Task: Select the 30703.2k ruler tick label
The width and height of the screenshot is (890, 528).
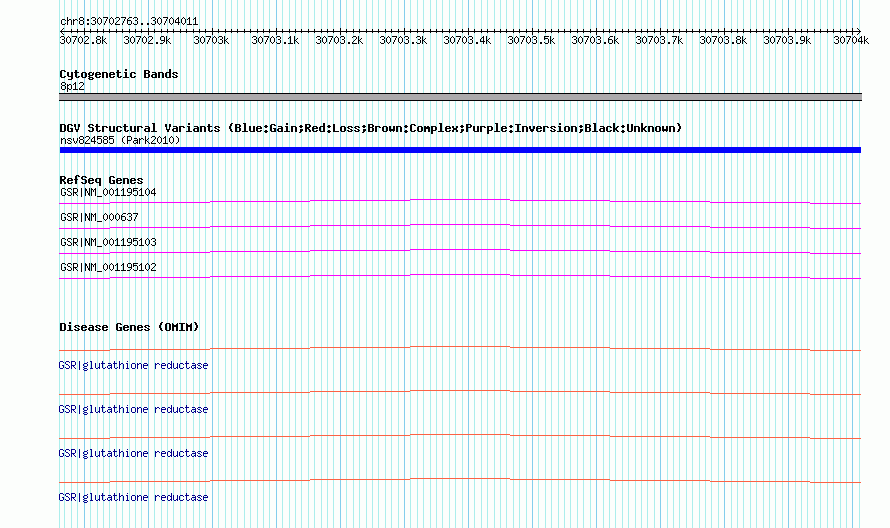Action: point(339,40)
